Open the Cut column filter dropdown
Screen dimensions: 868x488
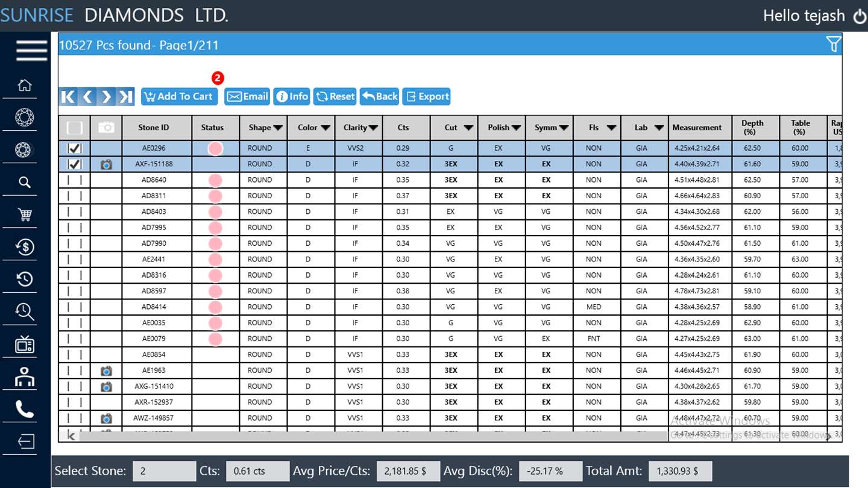(468, 128)
